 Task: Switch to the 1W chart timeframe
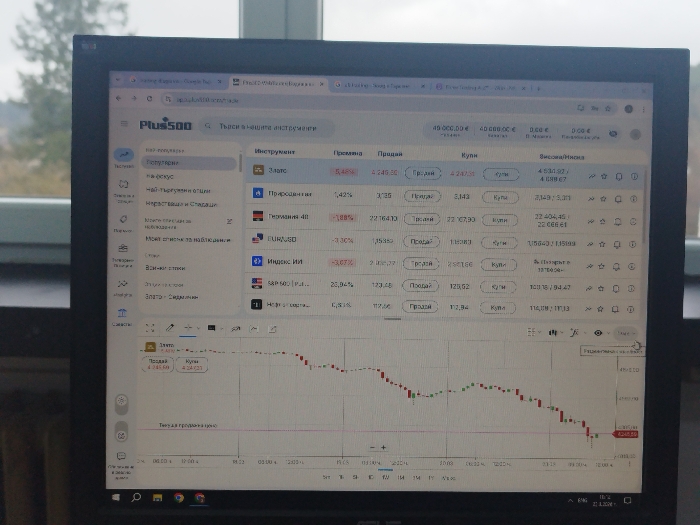point(385,477)
